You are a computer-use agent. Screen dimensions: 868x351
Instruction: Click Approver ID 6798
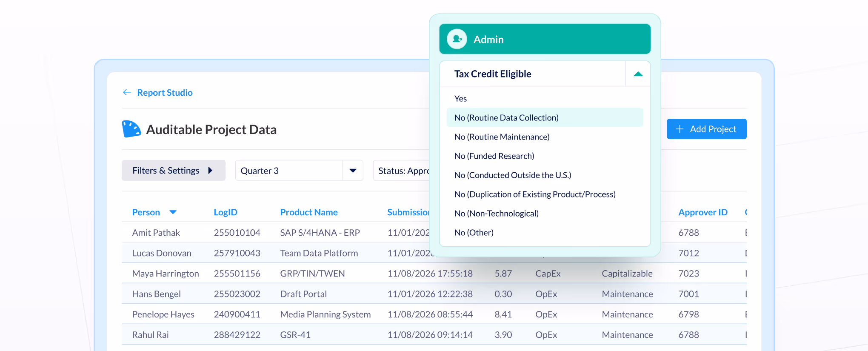[x=688, y=314]
